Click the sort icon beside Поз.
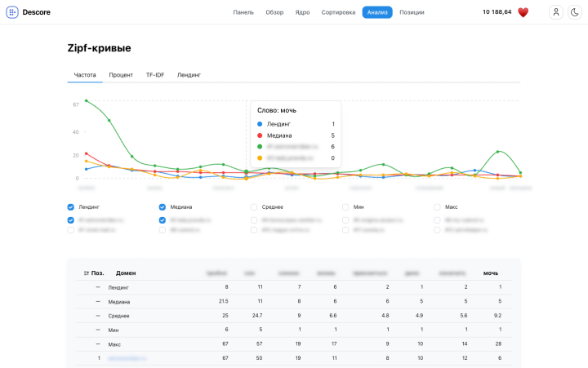This screenshot has width=588, height=368. (87, 273)
